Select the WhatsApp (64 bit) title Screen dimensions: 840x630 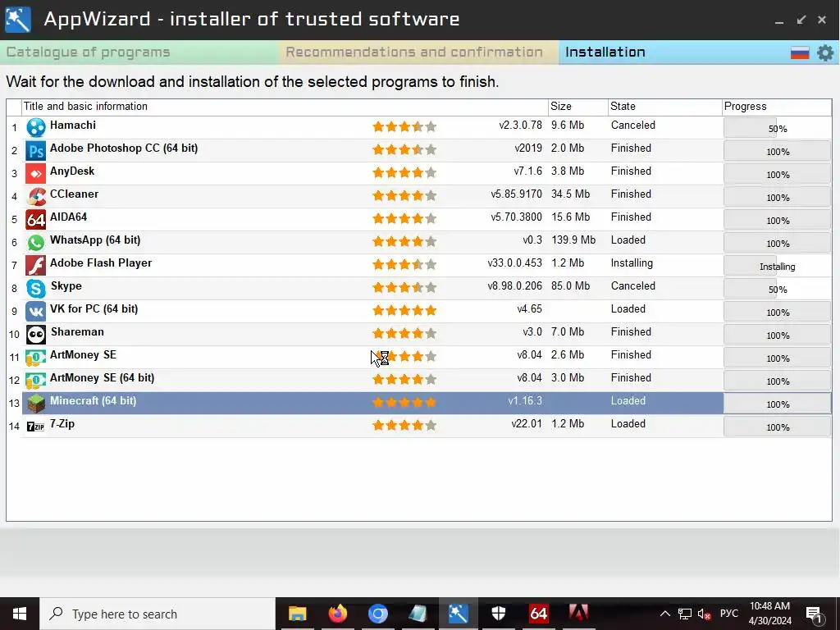point(95,240)
